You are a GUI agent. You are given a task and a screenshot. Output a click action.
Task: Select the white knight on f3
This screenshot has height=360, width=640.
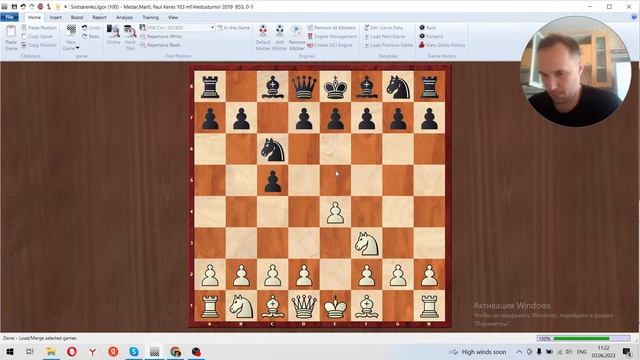tap(367, 243)
